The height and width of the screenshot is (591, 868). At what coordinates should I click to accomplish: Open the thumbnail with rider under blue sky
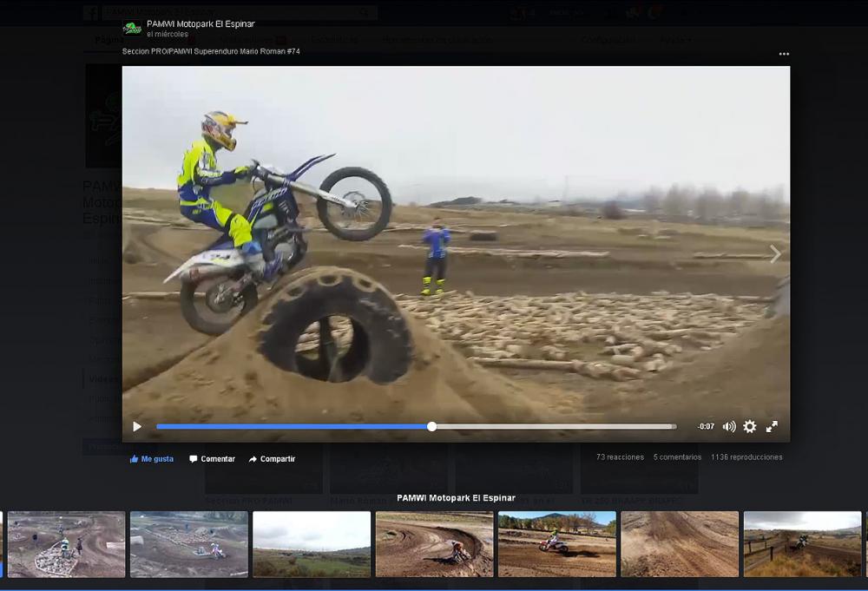point(557,544)
